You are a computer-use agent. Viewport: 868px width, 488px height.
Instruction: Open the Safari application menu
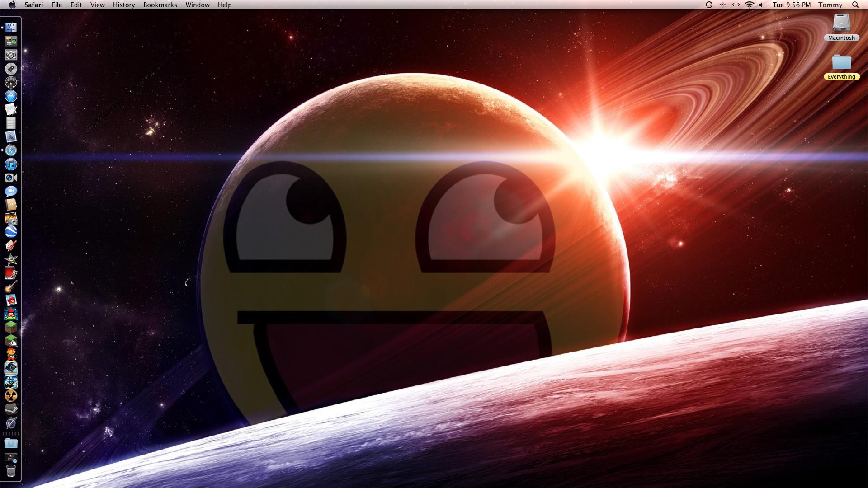[x=34, y=5]
